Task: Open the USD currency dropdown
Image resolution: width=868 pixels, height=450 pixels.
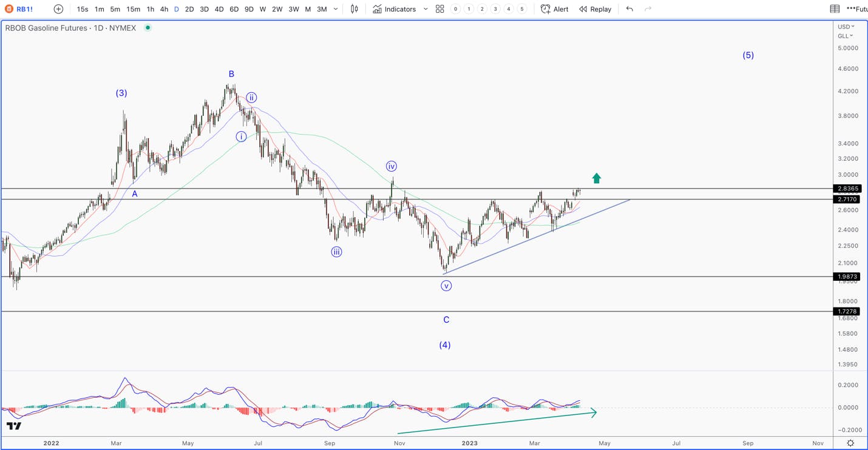Action: (x=846, y=27)
